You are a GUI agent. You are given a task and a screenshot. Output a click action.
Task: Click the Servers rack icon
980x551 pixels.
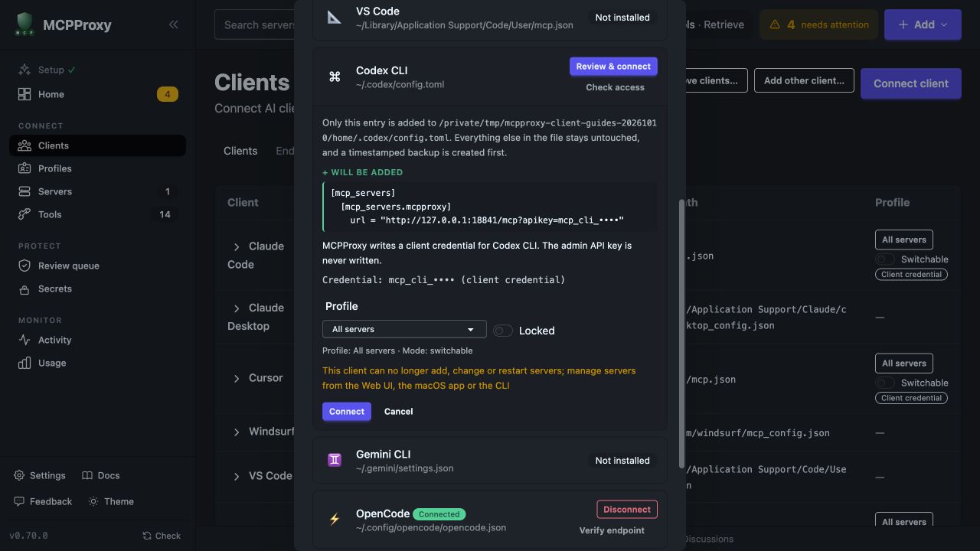(24, 191)
